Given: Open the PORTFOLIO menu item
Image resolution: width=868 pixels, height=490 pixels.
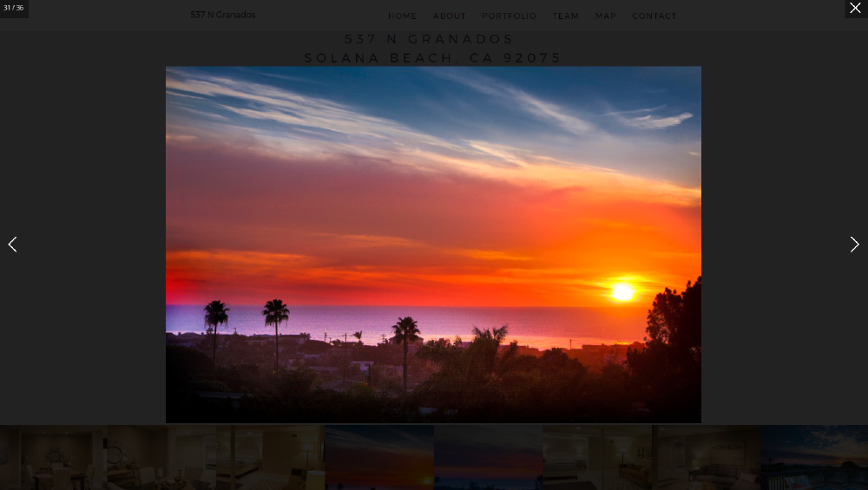Looking at the screenshot, I should click(x=510, y=16).
